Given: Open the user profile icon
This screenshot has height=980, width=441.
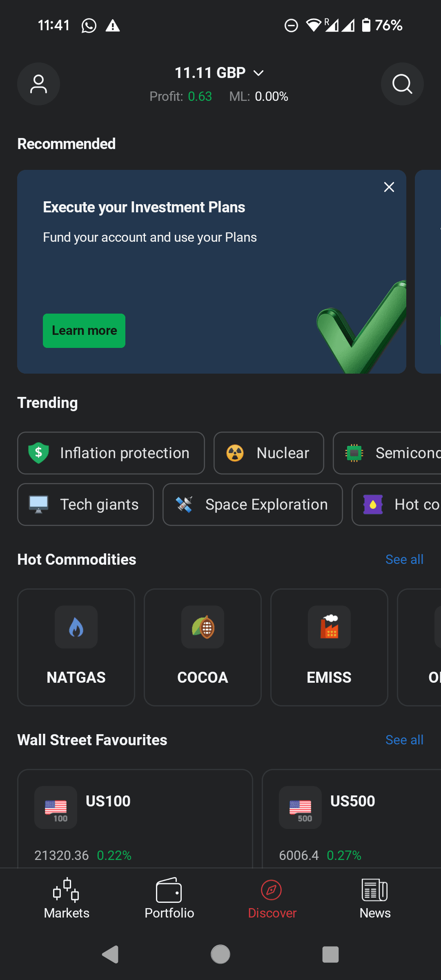Looking at the screenshot, I should pos(38,84).
